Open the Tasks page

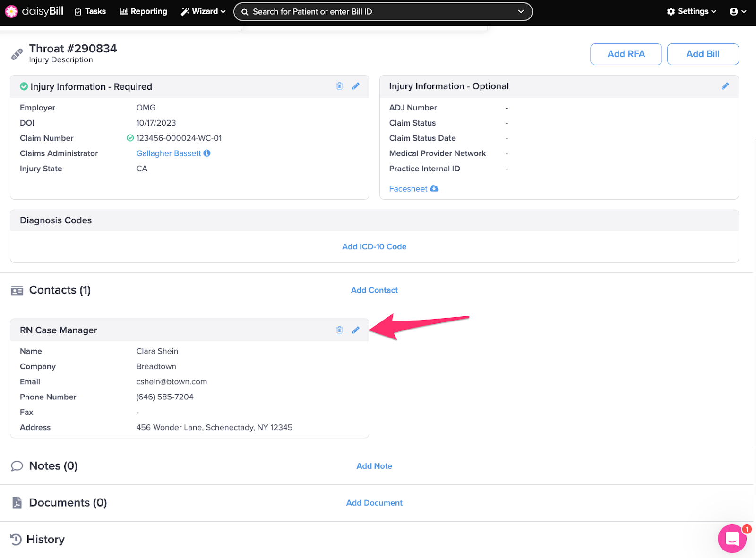90,11
